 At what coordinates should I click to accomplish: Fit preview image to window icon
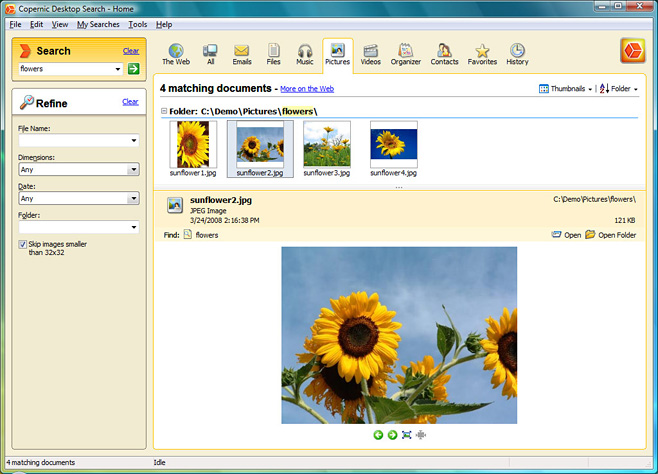click(406, 435)
